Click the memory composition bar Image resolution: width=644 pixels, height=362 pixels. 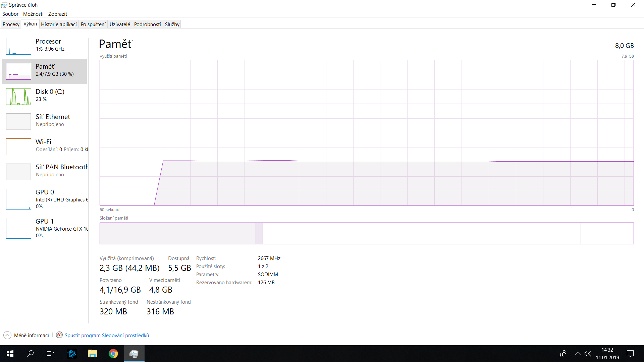click(x=366, y=233)
